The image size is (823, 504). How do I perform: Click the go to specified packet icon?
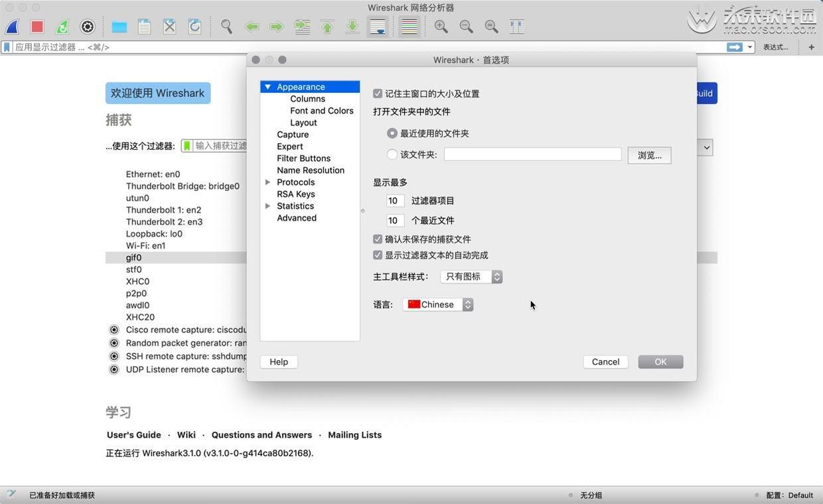[302, 27]
